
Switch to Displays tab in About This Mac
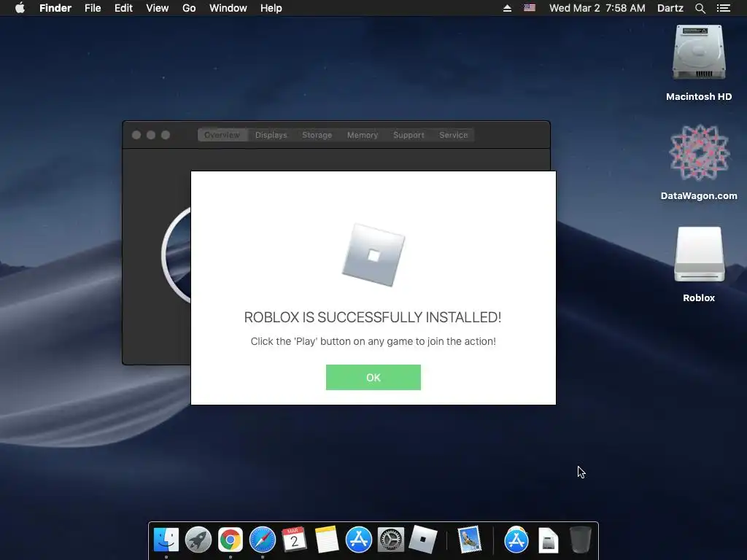coord(271,135)
